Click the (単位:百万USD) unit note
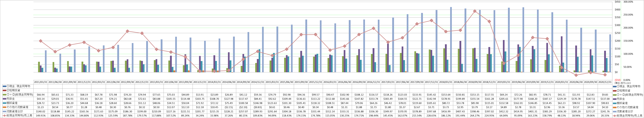The height and width of the screenshot is (118, 644). [622, 83]
